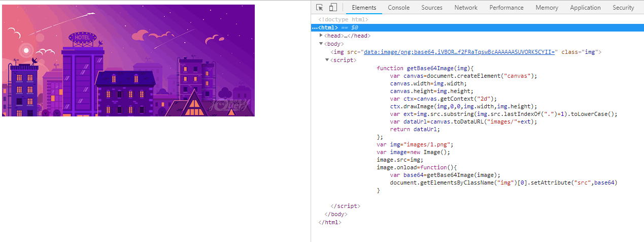Click the closing </body> tag

(335, 214)
